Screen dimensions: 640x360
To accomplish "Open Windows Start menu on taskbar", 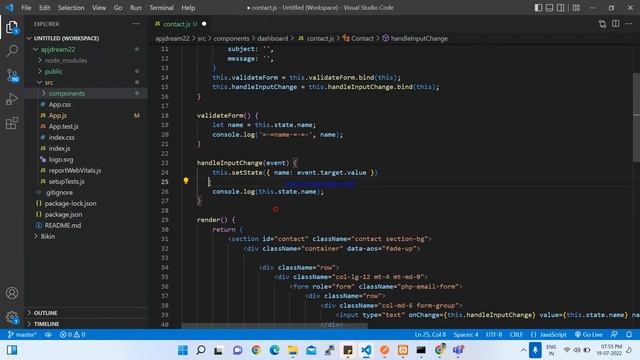I will (183, 350).
